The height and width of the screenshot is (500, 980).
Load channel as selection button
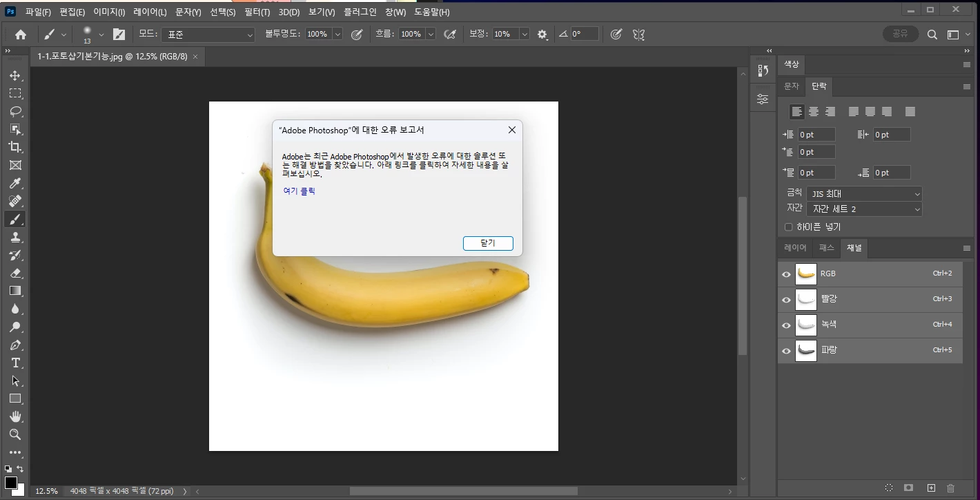pos(889,488)
